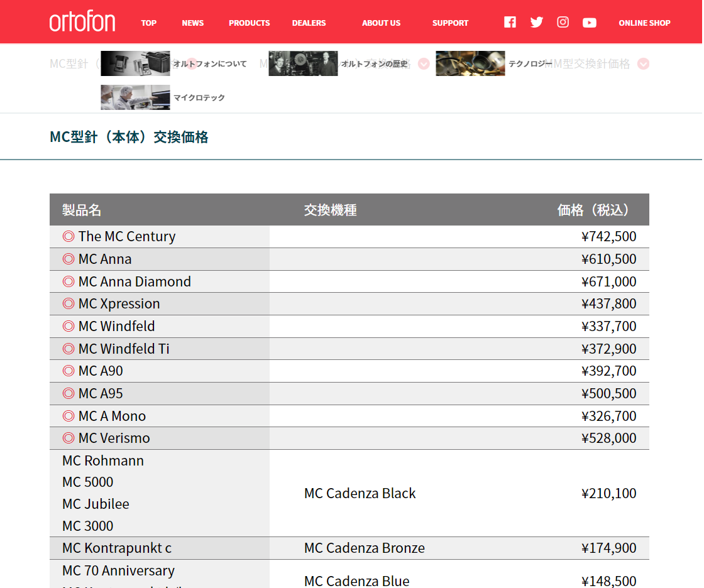
Task: Click the テクノロジー thumbnail image
Action: 470,63
